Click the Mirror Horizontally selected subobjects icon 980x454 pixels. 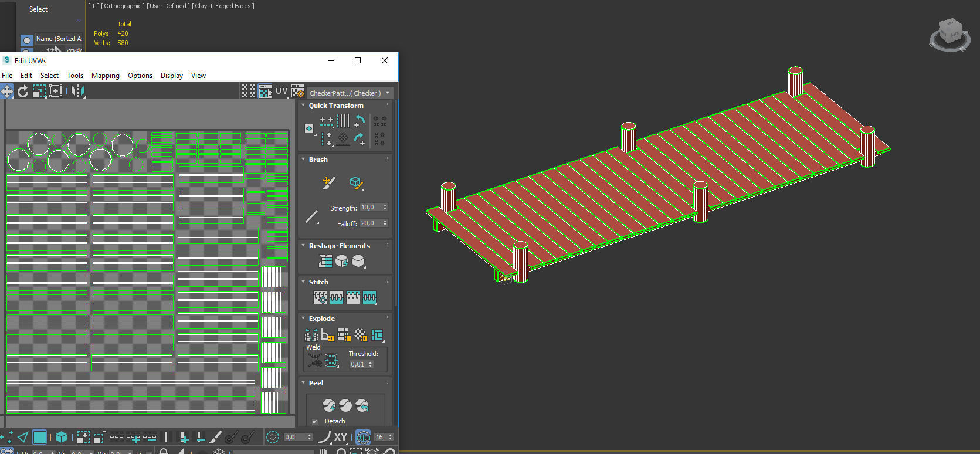[x=77, y=91]
